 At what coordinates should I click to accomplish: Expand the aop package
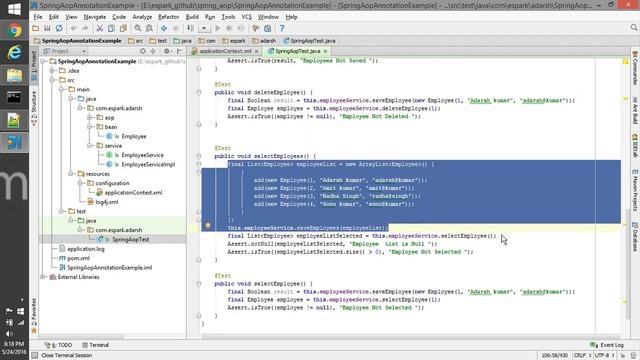(89, 118)
